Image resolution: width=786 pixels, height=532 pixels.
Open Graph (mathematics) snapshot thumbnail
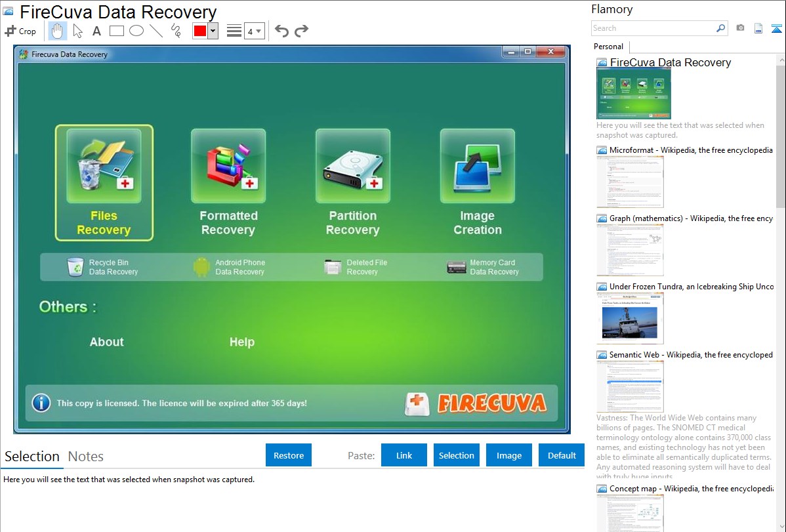pos(630,250)
